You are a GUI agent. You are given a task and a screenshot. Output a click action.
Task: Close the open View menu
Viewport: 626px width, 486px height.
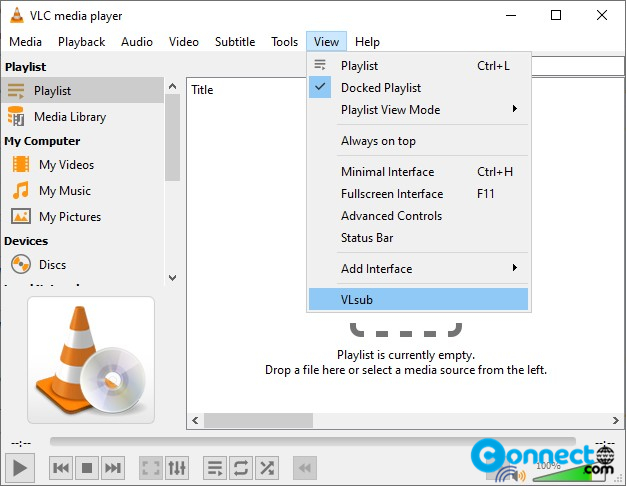327,42
